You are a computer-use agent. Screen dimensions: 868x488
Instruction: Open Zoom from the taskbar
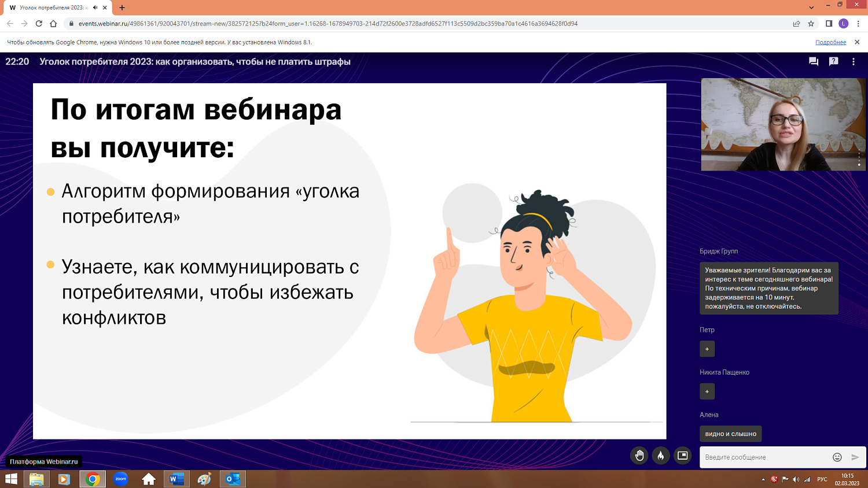tap(119, 479)
